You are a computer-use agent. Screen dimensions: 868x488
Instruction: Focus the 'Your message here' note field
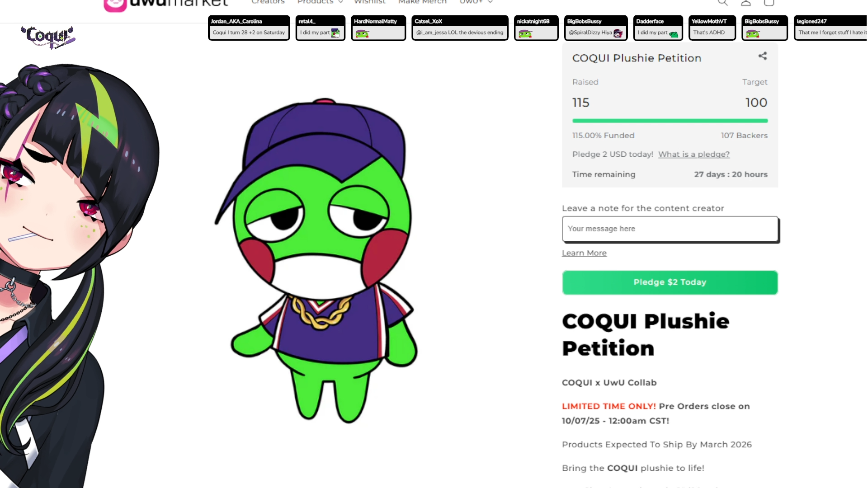670,229
